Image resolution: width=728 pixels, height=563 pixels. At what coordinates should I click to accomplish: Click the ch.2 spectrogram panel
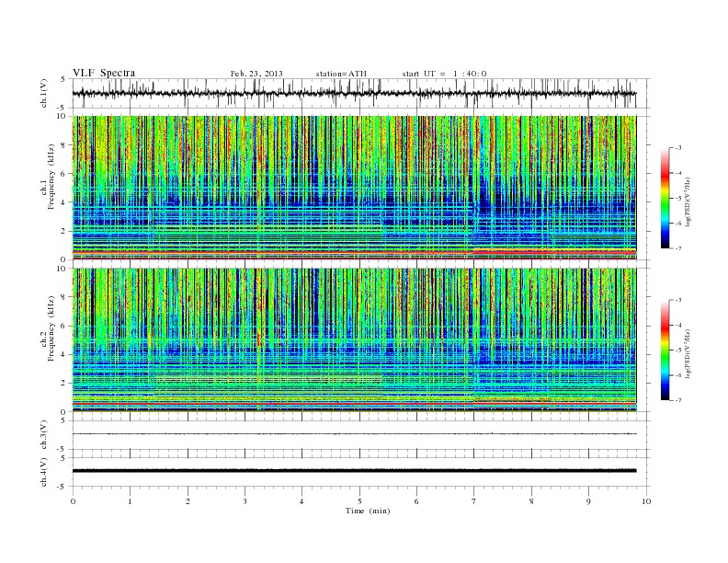click(354, 340)
